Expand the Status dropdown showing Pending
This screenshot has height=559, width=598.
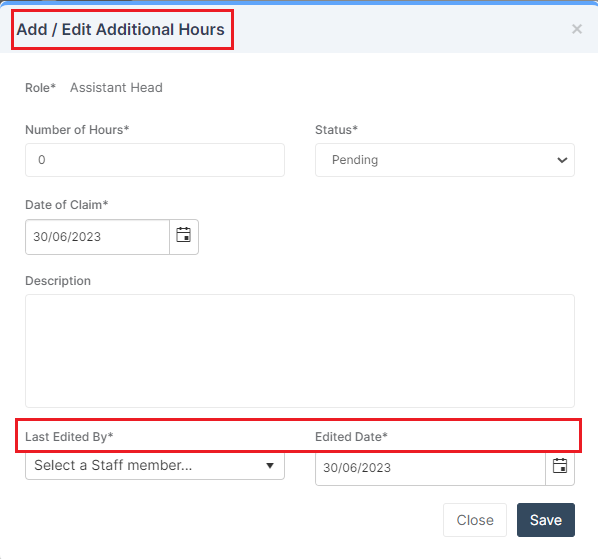[445, 160]
